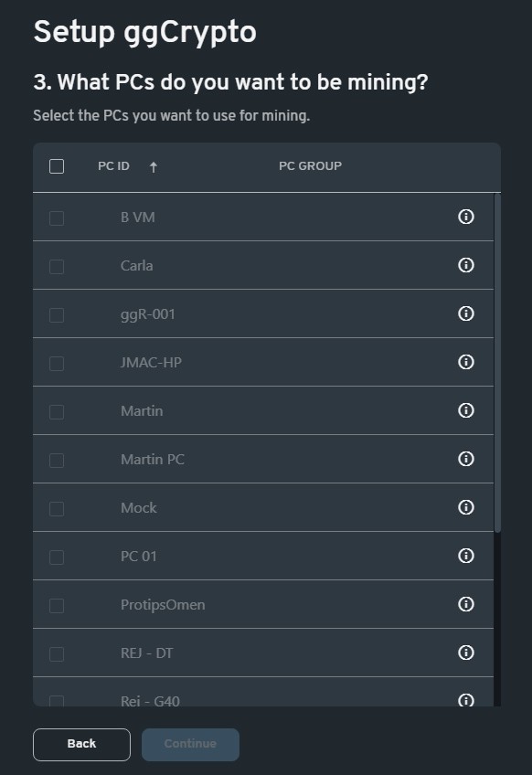
Task: View details for ggR-001
Action: pos(465,313)
